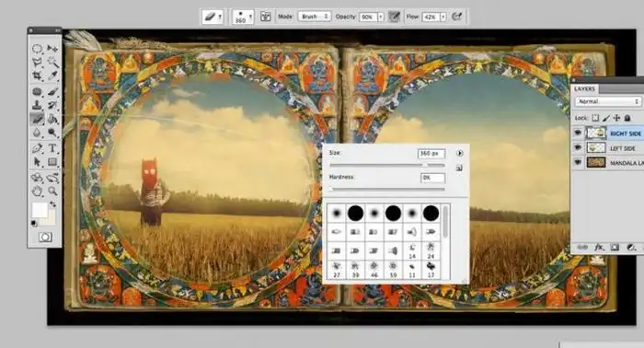Image resolution: width=644 pixels, height=348 pixels.
Task: Toggle lock image pixels
Action: pyautogui.click(x=606, y=118)
